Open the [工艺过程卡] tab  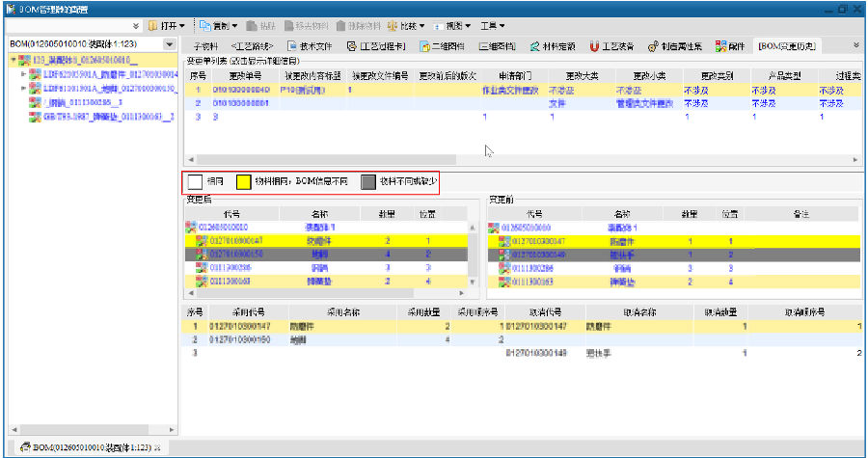click(376, 46)
